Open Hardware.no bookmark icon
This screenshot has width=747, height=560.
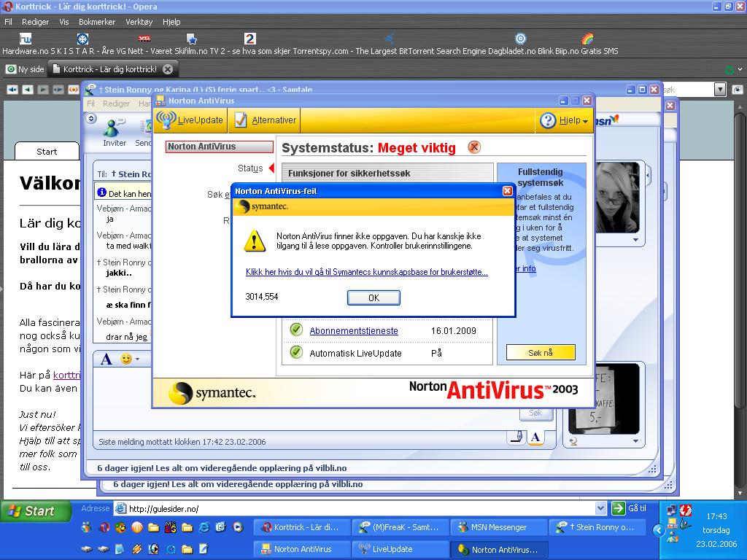26,39
